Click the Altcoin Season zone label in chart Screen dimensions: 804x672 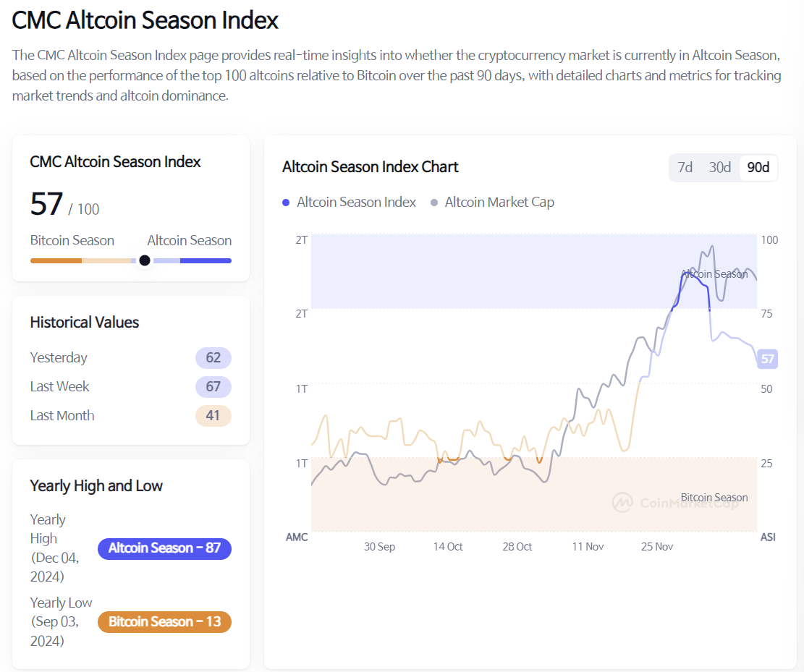(714, 274)
